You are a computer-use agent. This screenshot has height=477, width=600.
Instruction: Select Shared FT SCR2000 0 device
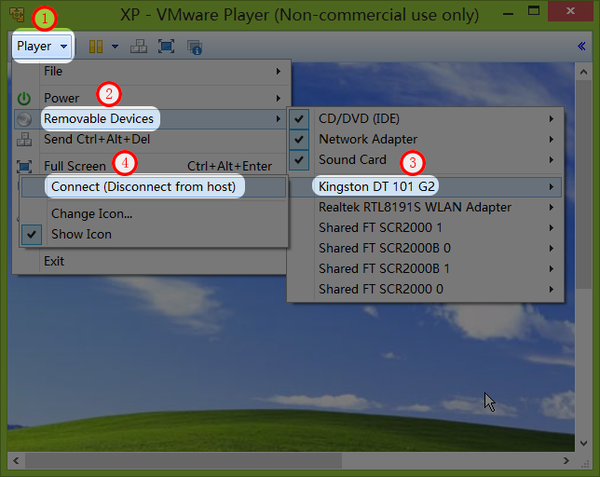425,289
